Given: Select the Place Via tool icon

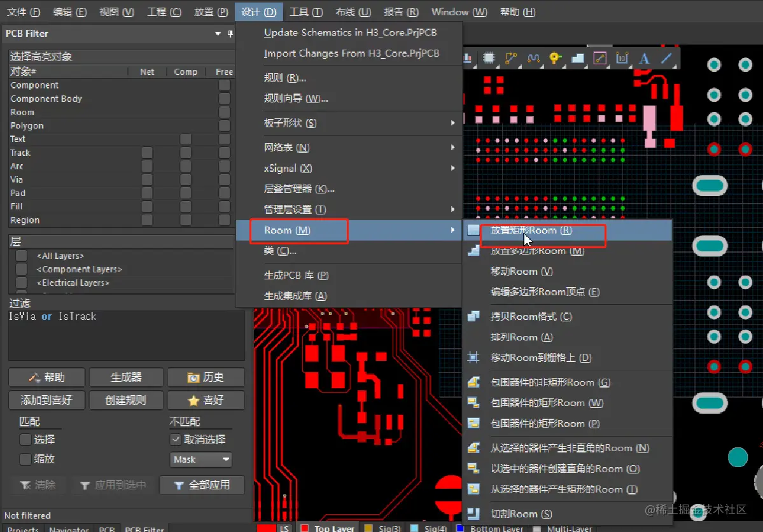Looking at the screenshot, I should pyautogui.click(x=555, y=58).
